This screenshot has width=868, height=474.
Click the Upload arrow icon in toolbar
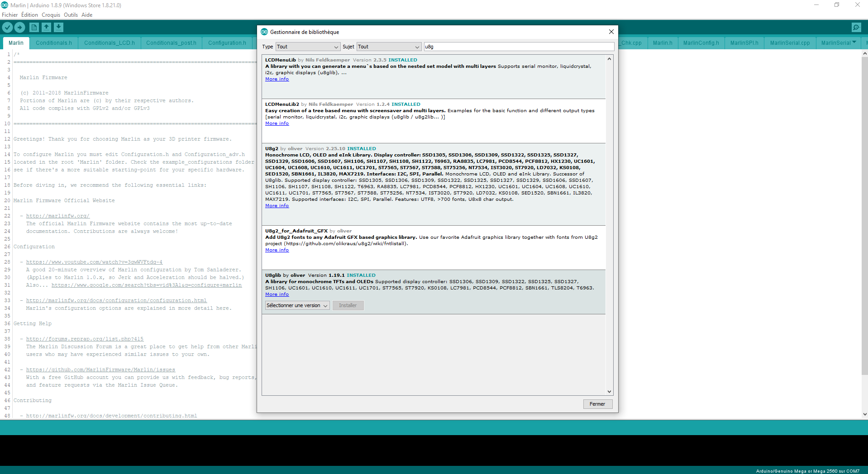pos(20,27)
